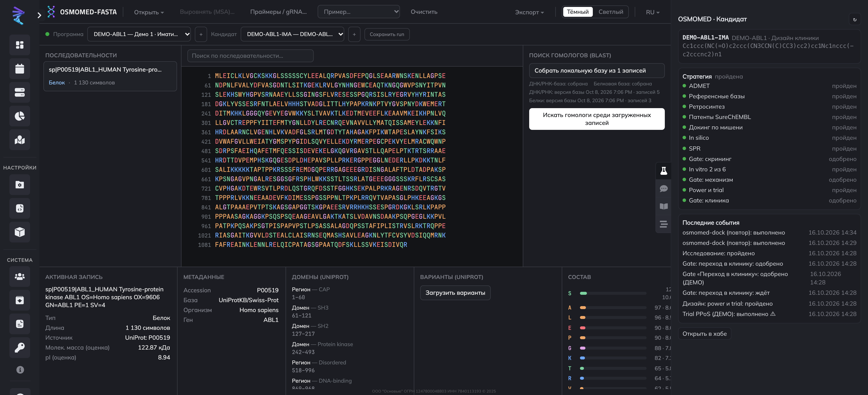Screen dimensions: 868x395
Task: Open the book icon on side panel
Action: pyautogui.click(x=664, y=206)
